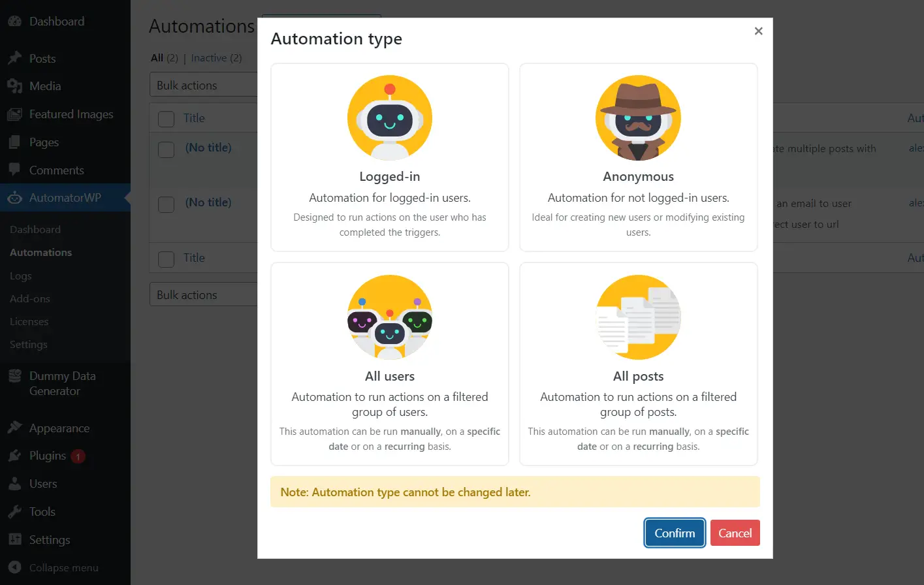Click the Collapse menu label
The height and width of the screenshot is (585, 924).
(64, 568)
